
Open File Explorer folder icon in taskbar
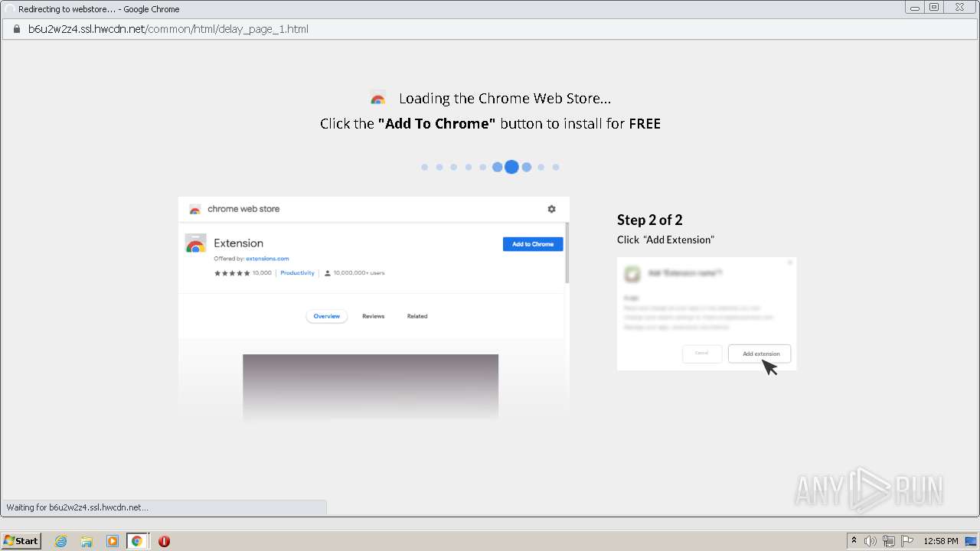[87, 541]
